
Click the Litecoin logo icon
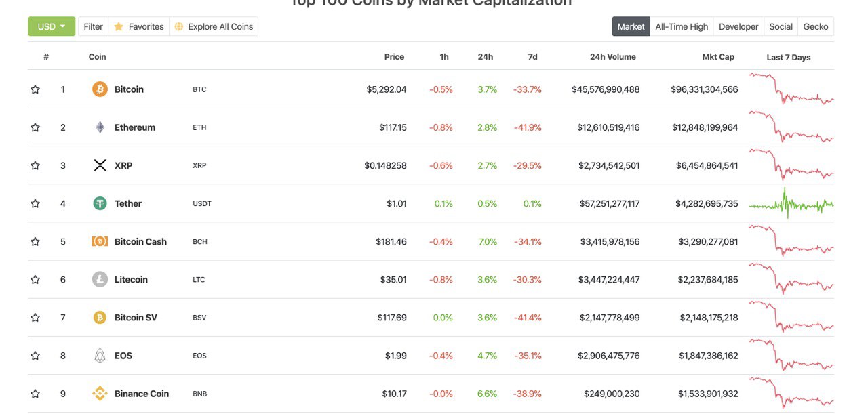coord(100,279)
